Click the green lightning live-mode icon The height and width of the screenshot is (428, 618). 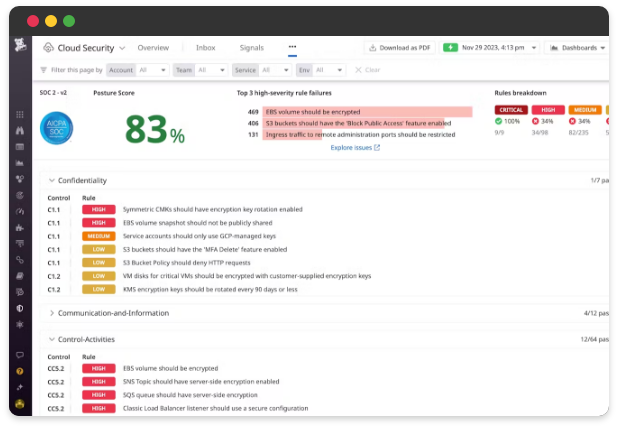(x=450, y=47)
